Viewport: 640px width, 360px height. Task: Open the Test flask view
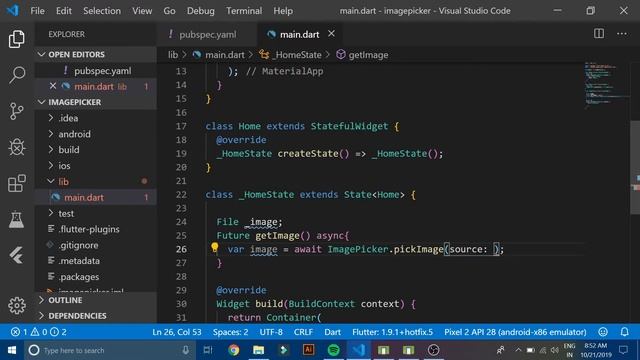pyautogui.click(x=16, y=220)
